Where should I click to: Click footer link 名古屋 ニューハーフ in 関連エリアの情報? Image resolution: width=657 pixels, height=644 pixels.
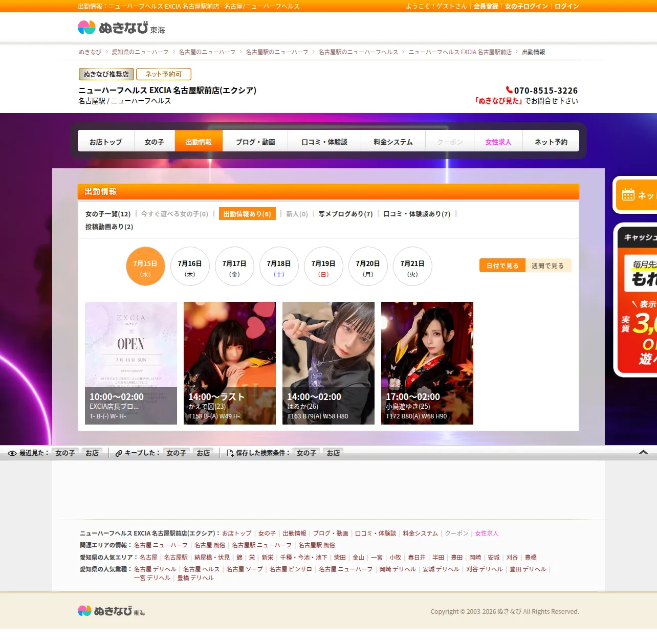coord(161,545)
